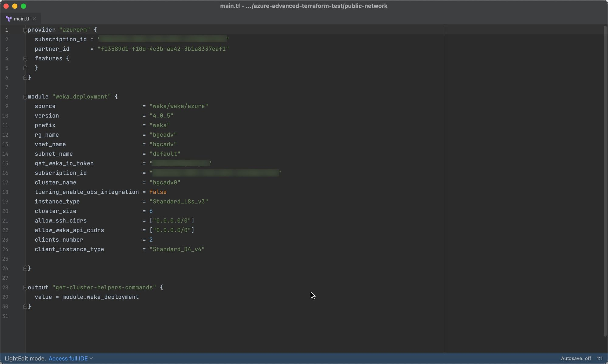Place the cursor in the "Standard_L8s_v3" string

(179, 202)
